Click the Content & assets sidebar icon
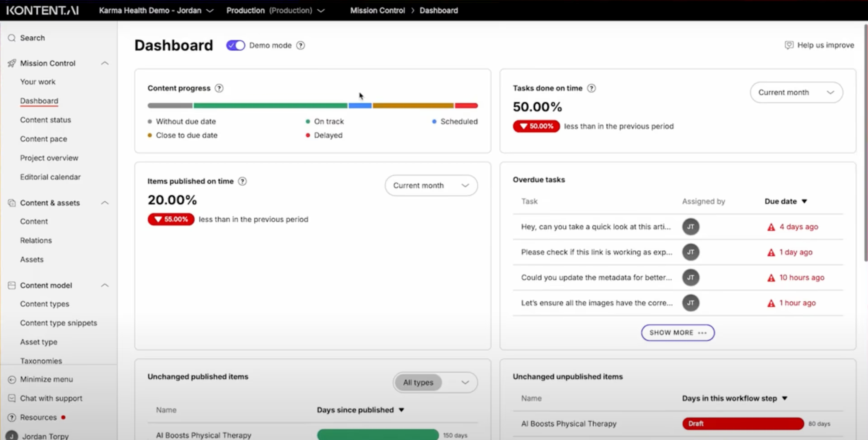Viewport: 868px width, 440px height. point(12,202)
